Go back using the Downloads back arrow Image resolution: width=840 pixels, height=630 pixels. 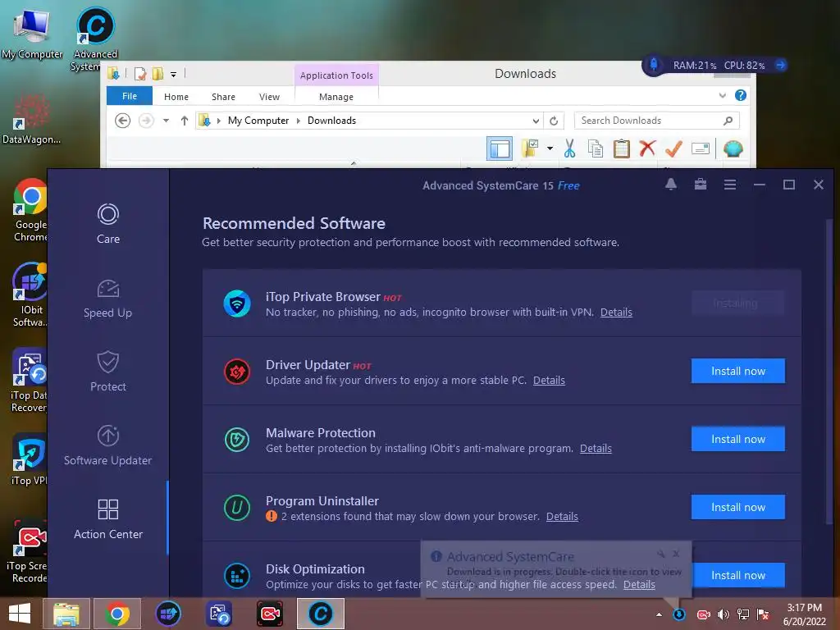123,121
